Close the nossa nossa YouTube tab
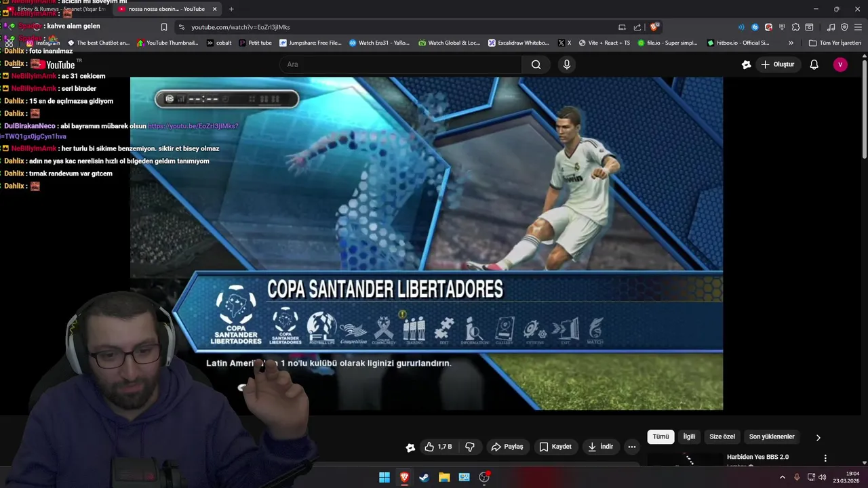Screen dimensions: 868x488 [x=215, y=9]
